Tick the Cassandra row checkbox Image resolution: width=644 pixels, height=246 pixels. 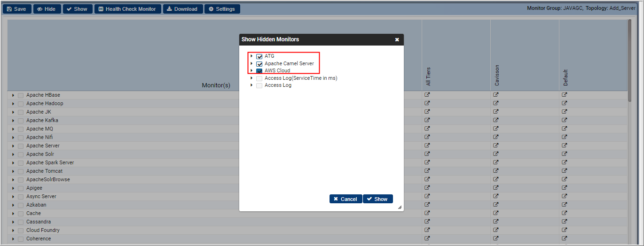click(20, 222)
